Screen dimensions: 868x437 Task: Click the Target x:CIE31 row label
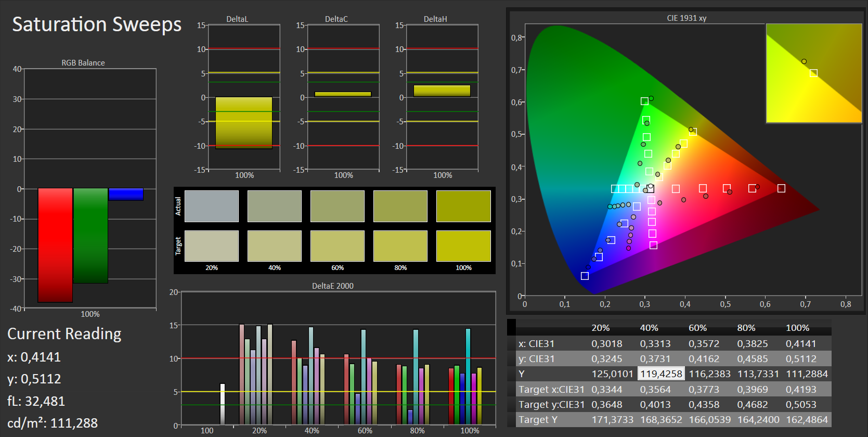pos(551,389)
